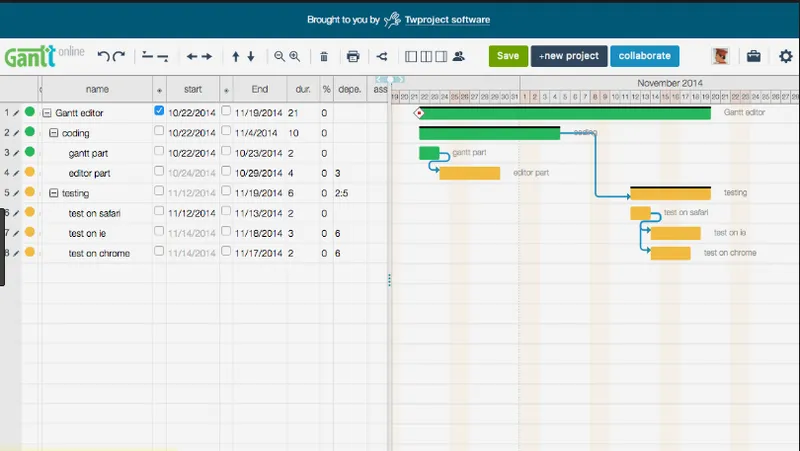
Task: Open the Twproject software link
Action: tap(447, 20)
